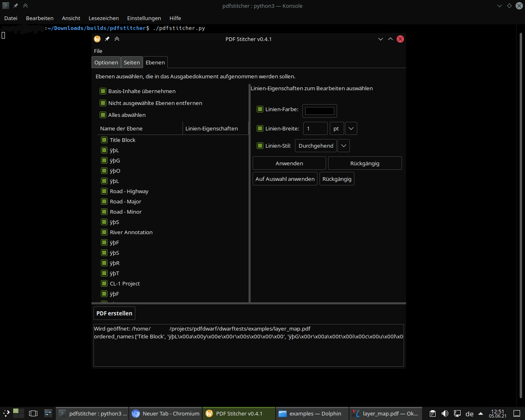Open the clipboard icon in system tray
Screen dimensions: 525x420
(x=432, y=413)
